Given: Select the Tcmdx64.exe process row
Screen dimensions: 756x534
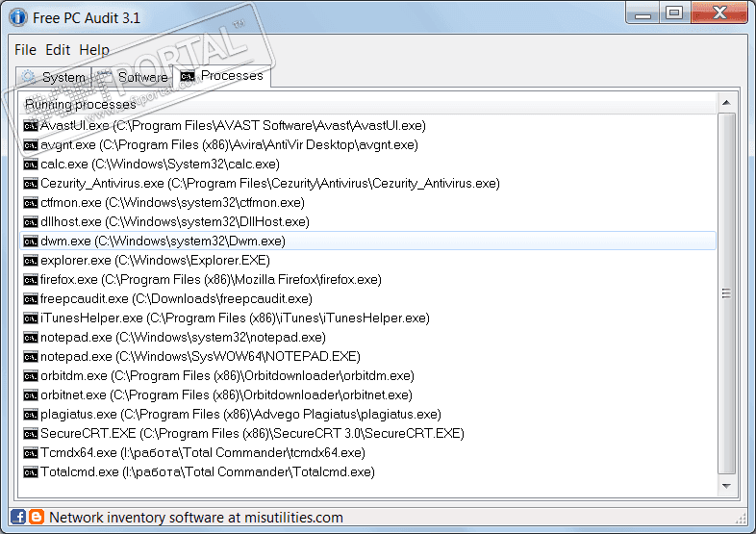Looking at the screenshot, I should pyautogui.click(x=367, y=453).
